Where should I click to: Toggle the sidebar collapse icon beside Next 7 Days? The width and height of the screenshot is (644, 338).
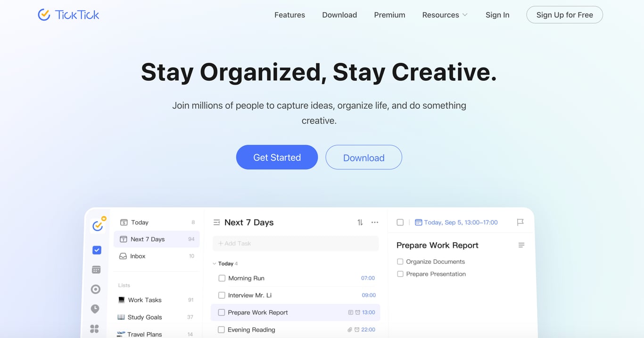point(217,222)
